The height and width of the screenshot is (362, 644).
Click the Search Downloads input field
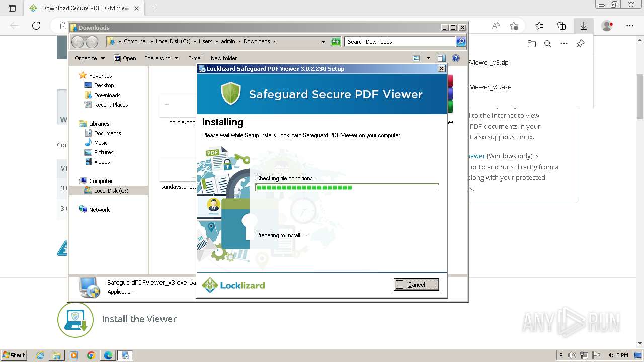[x=400, y=42]
